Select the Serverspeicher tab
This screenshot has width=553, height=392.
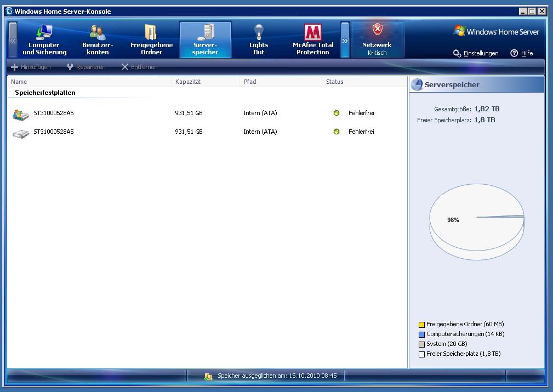(x=206, y=40)
